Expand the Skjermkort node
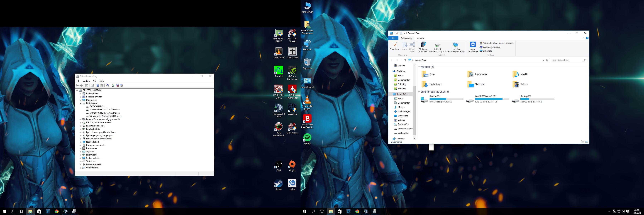 pos(80,155)
